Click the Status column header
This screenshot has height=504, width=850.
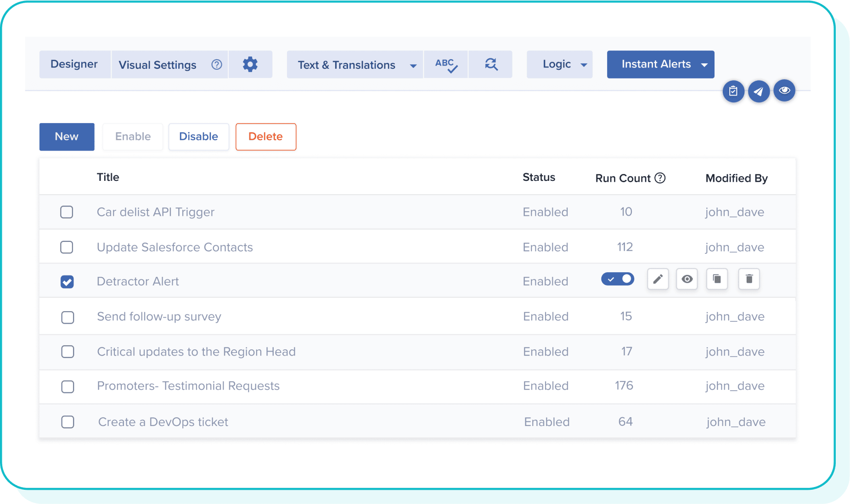539,177
